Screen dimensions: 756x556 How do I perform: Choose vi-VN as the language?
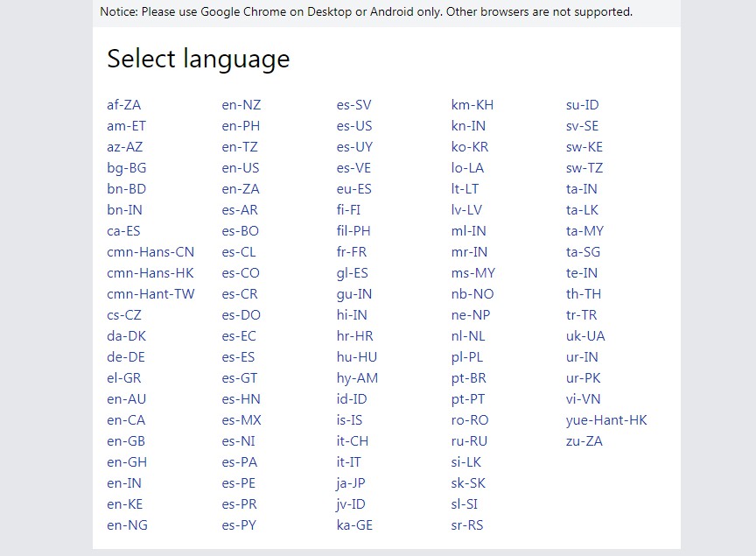pyautogui.click(x=584, y=399)
